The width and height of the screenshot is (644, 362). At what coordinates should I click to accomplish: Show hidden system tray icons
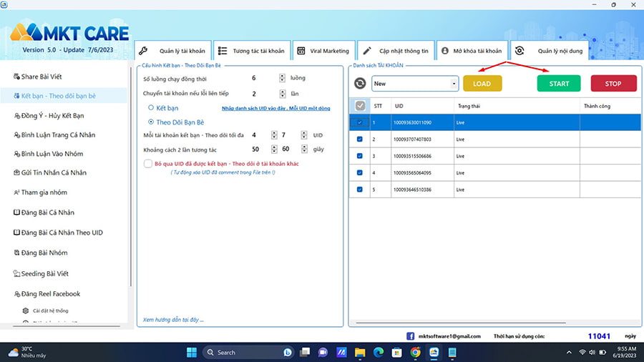[x=569, y=352]
